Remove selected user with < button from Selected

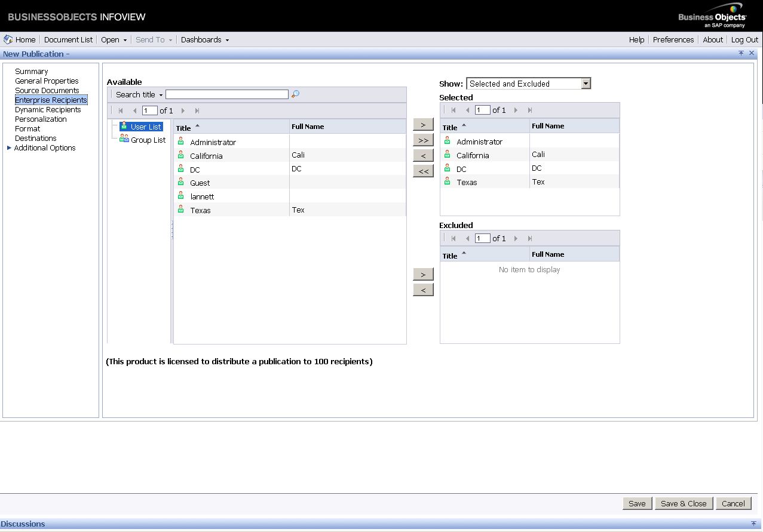pyautogui.click(x=423, y=155)
